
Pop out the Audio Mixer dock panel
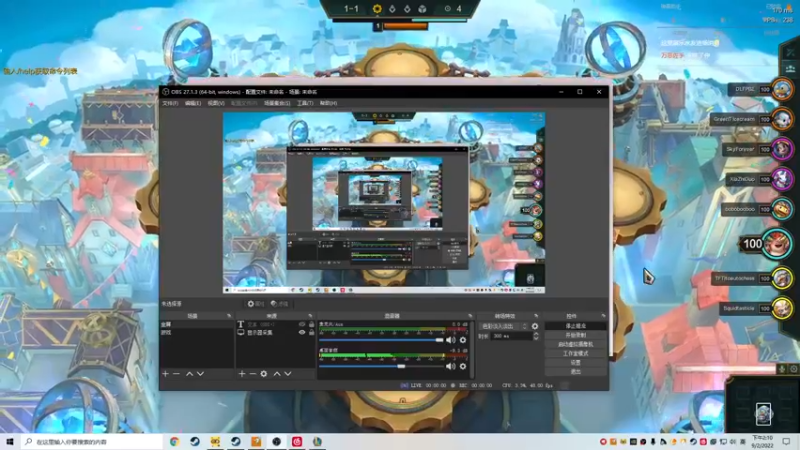click(470, 316)
